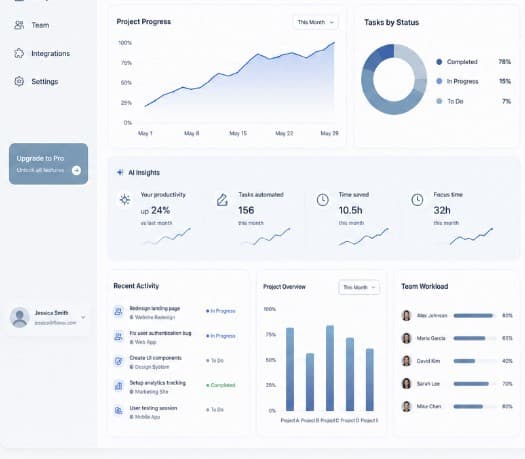This screenshot has height=459, width=525.
Task: Click Alex Johnson's workload progress bar
Action: coord(474,315)
